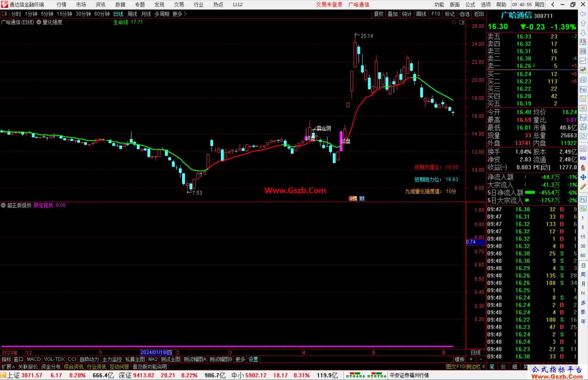The height and width of the screenshot is (380, 588).
Task: Click the blue circle icon in sidebar
Action: pyautogui.click(x=583, y=136)
